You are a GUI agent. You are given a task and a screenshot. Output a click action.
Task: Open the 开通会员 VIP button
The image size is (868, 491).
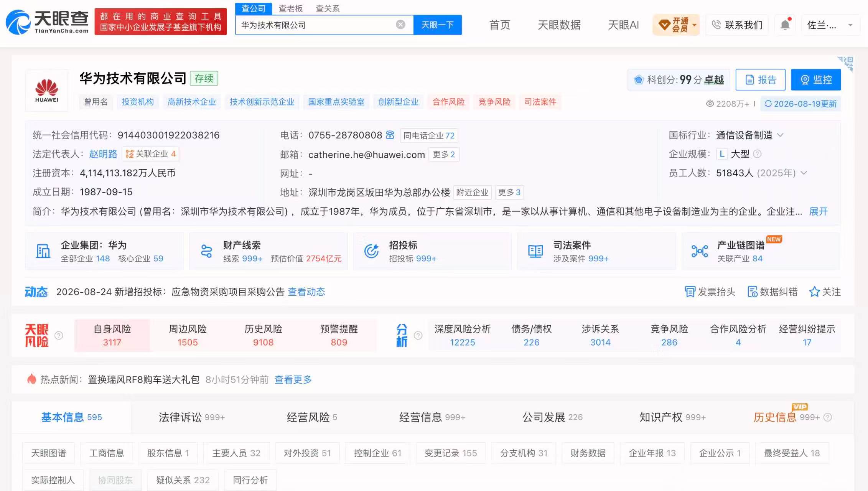676,25
